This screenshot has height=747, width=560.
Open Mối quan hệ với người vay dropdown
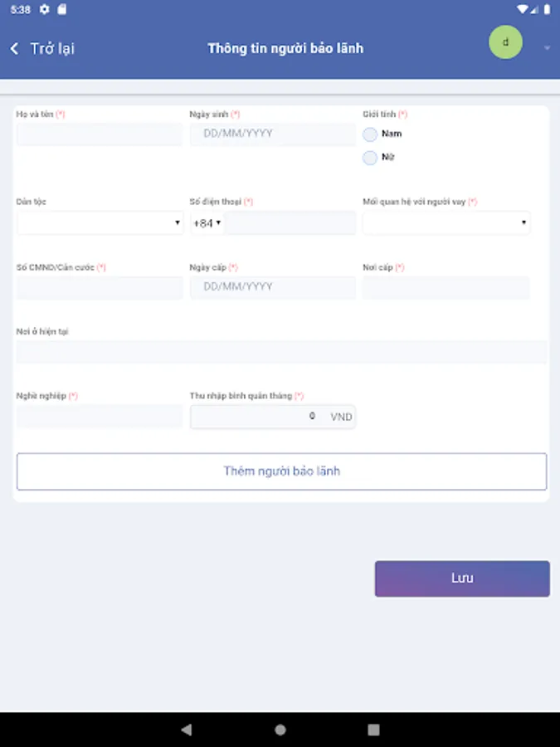pos(446,222)
